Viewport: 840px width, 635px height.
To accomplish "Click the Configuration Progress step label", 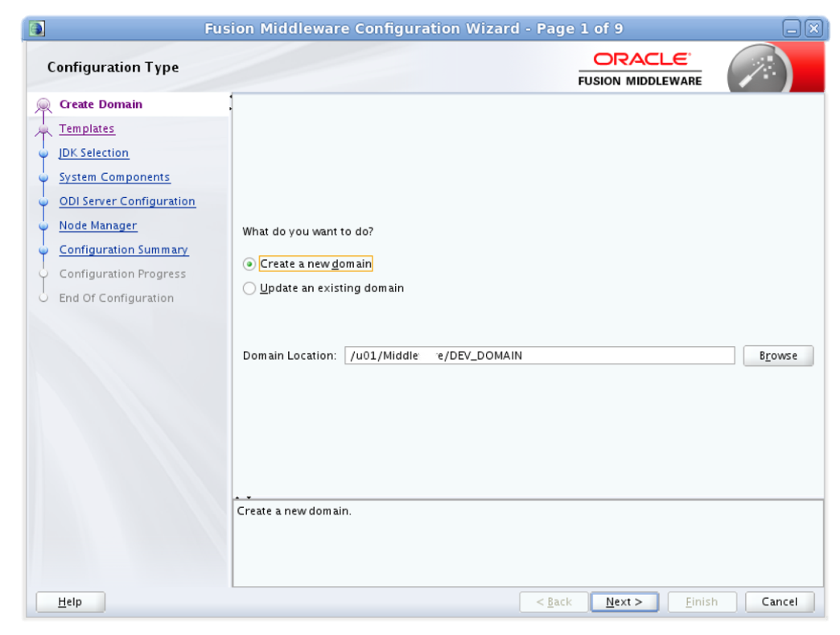I will coord(122,274).
